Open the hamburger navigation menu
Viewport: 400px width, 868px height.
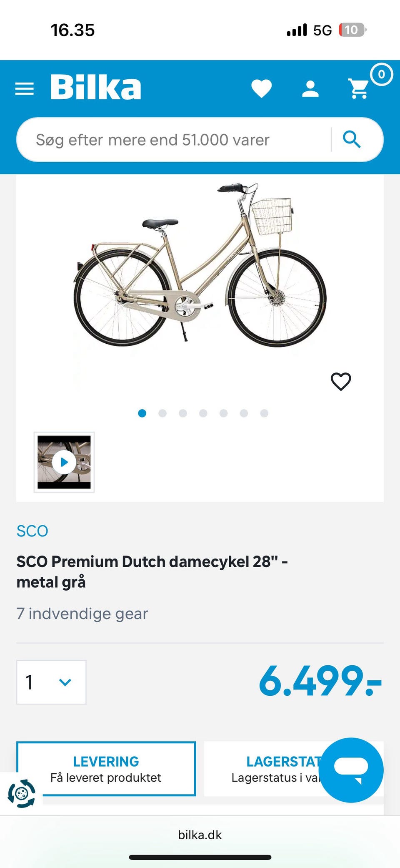(24, 88)
